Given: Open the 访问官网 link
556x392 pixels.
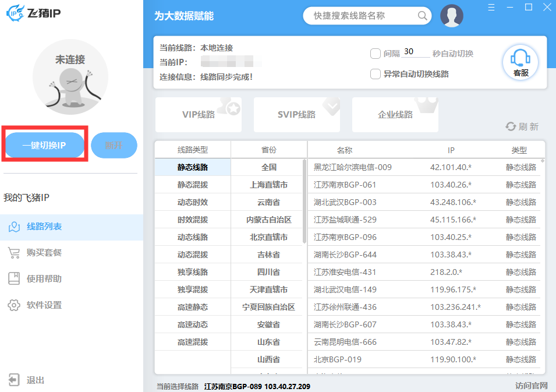Looking at the screenshot, I should [x=531, y=386].
